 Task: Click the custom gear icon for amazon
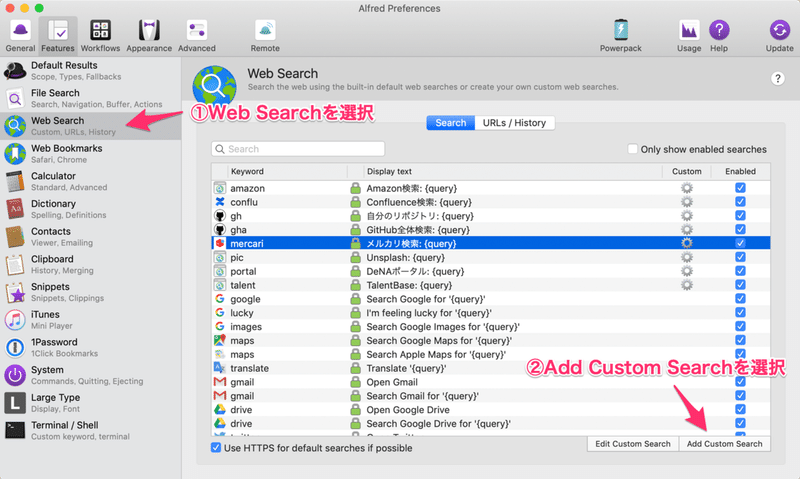click(x=687, y=188)
